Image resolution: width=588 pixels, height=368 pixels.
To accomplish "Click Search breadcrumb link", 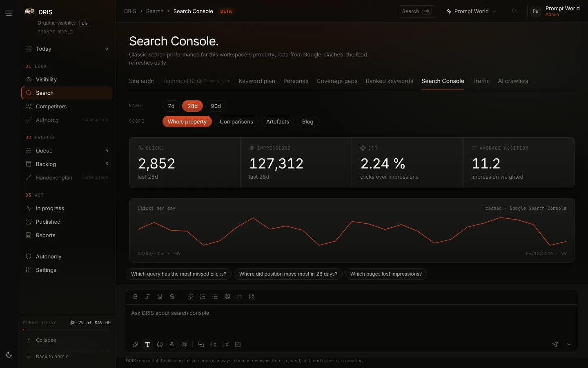I will click(x=155, y=11).
